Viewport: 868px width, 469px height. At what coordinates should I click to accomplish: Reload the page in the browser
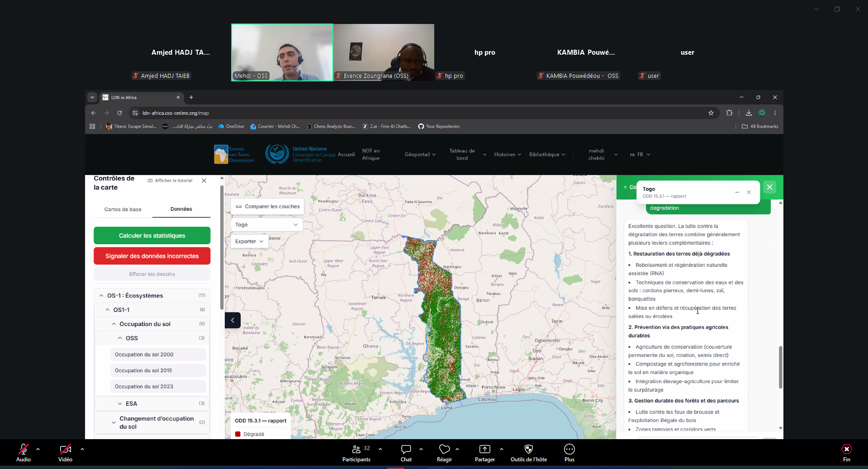click(x=119, y=113)
